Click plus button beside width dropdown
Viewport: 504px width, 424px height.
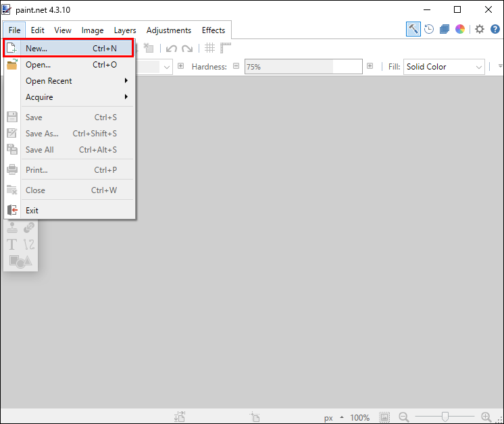pyautogui.click(x=181, y=66)
